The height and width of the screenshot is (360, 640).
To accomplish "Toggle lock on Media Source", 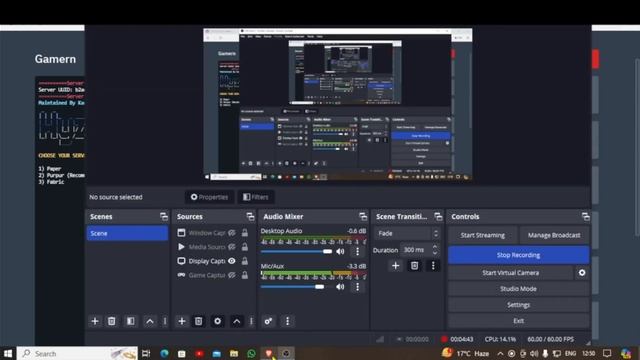I will click(x=244, y=247).
